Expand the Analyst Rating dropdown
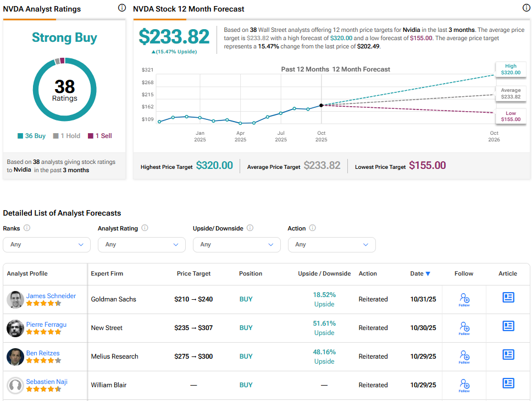This screenshot has width=532, height=401. click(141, 245)
